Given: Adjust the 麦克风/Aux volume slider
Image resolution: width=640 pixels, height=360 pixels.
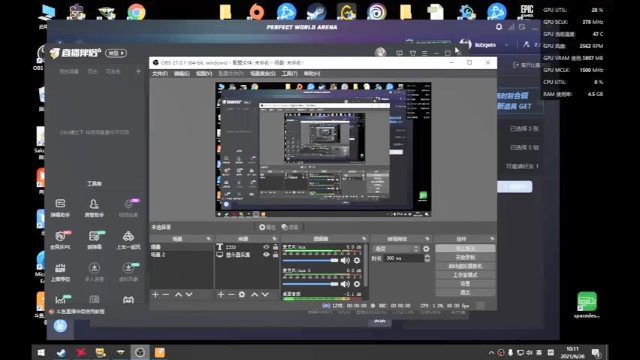Looking at the screenshot, I should tap(310, 260).
